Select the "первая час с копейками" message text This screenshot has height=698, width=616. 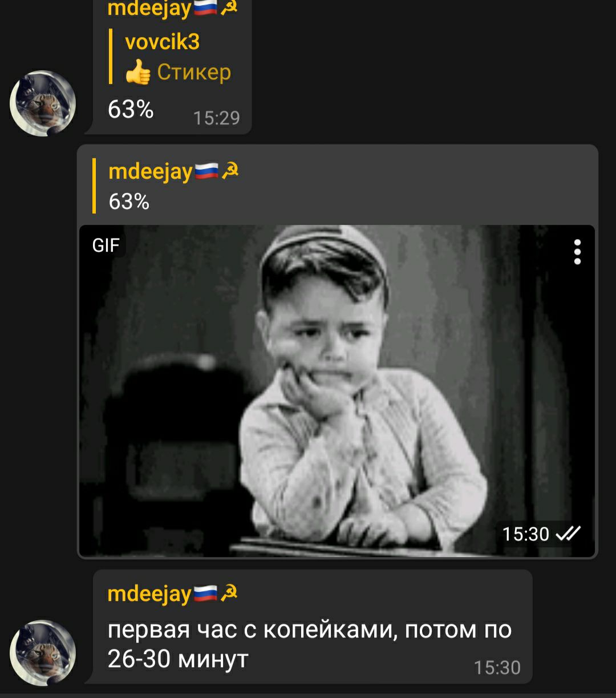(x=310, y=644)
